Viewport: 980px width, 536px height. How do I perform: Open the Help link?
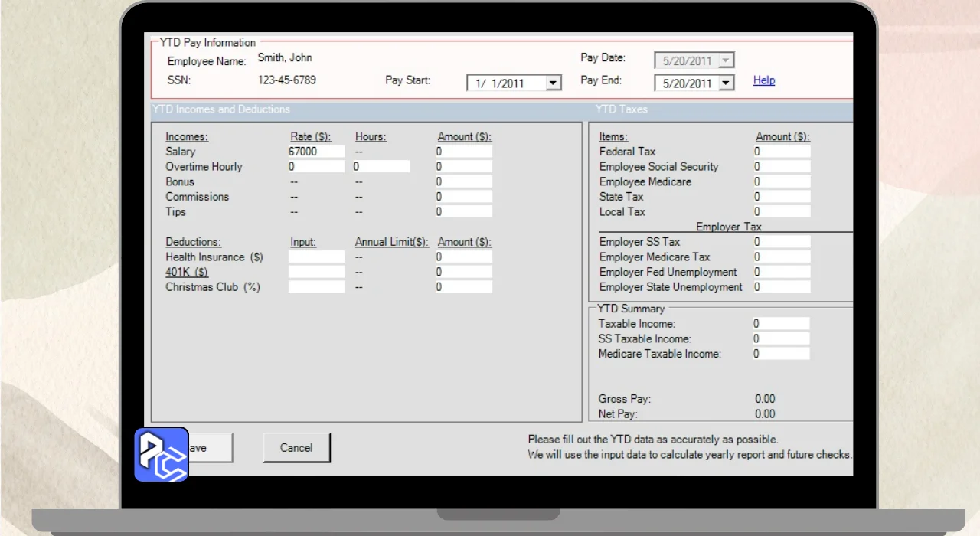pos(764,80)
